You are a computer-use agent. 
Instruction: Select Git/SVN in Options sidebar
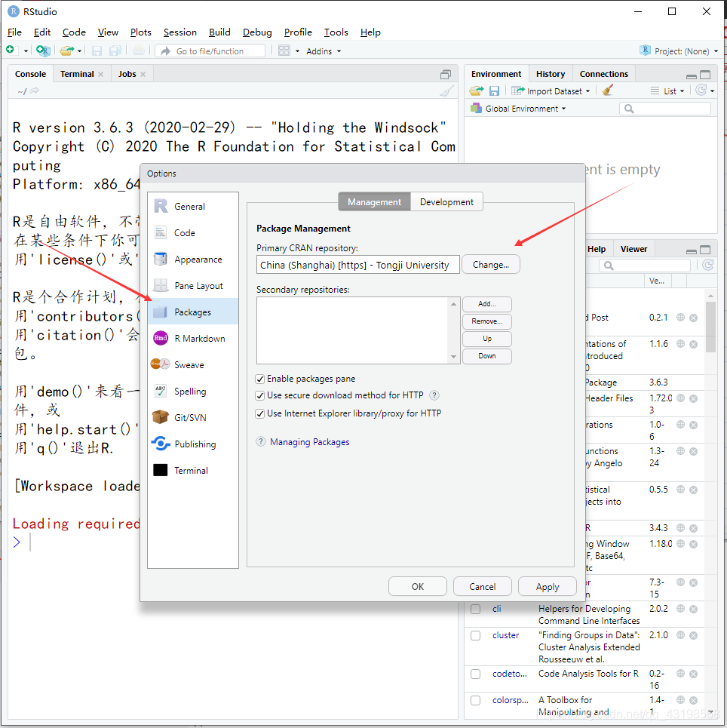pos(193,417)
